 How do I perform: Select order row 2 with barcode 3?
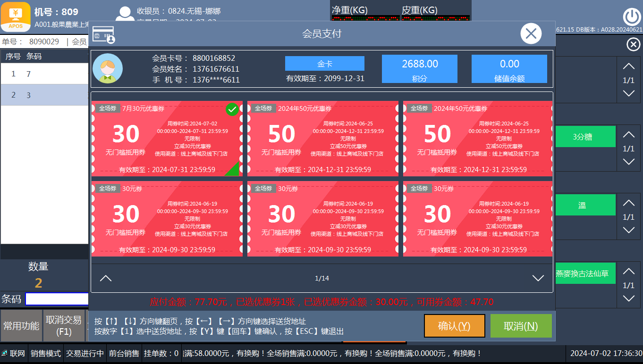(44, 95)
